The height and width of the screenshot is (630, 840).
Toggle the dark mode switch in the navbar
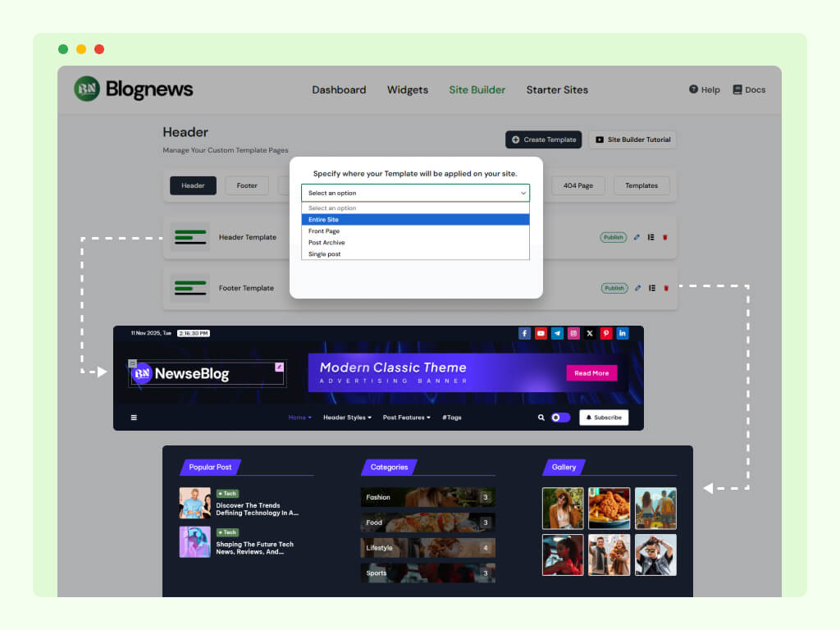click(x=559, y=418)
